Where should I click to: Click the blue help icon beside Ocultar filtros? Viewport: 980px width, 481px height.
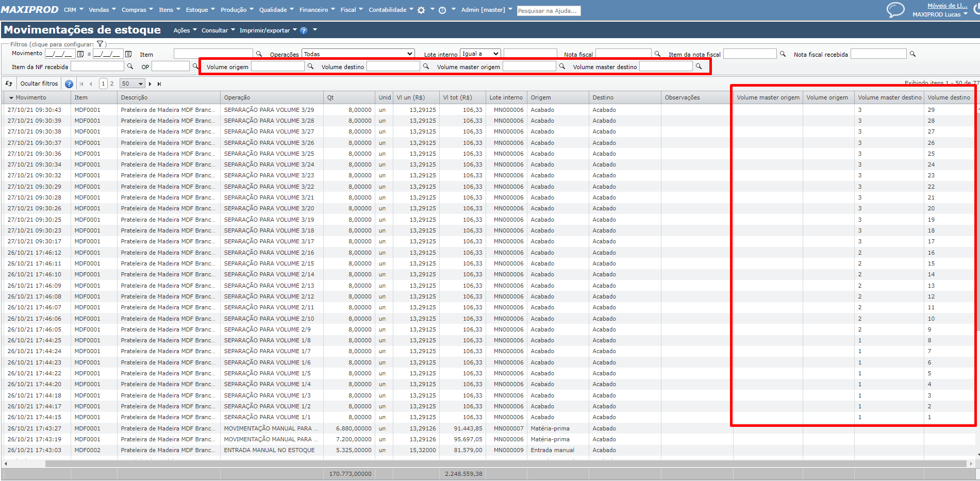[x=69, y=84]
